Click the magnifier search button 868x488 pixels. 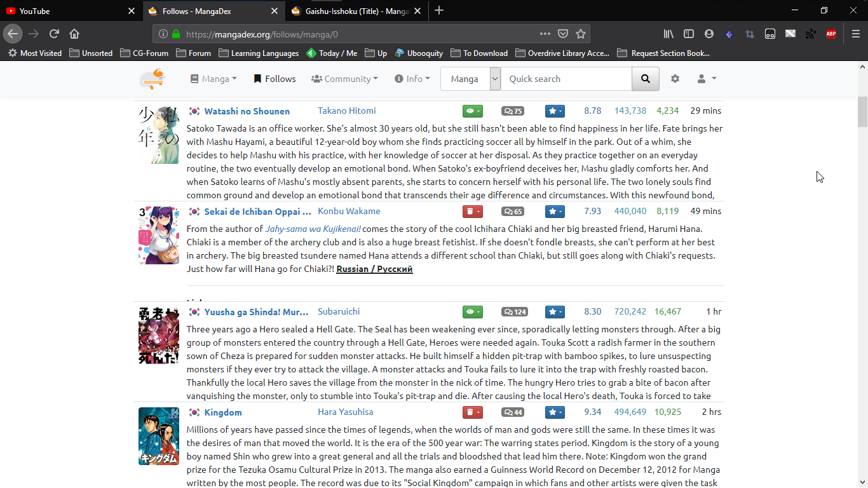(x=646, y=79)
